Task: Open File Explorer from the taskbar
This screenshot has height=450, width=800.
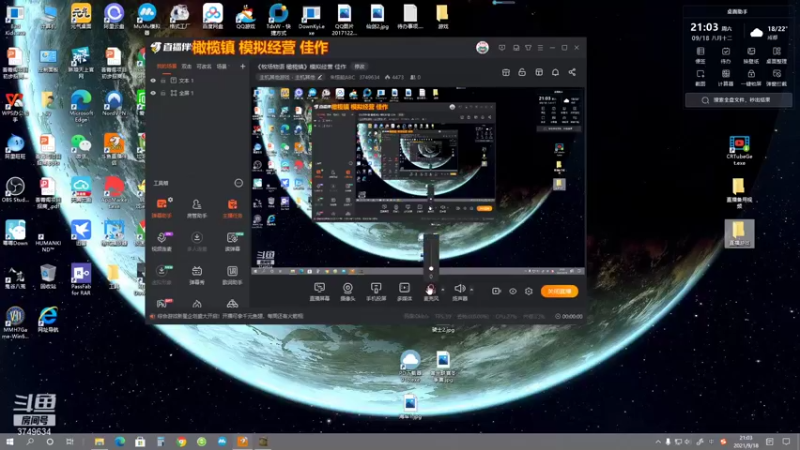Action: [99, 441]
